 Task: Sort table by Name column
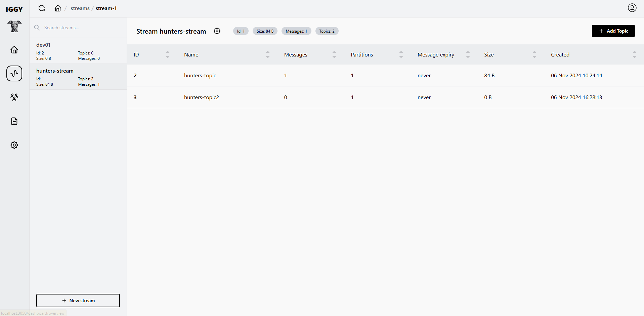pyautogui.click(x=268, y=54)
